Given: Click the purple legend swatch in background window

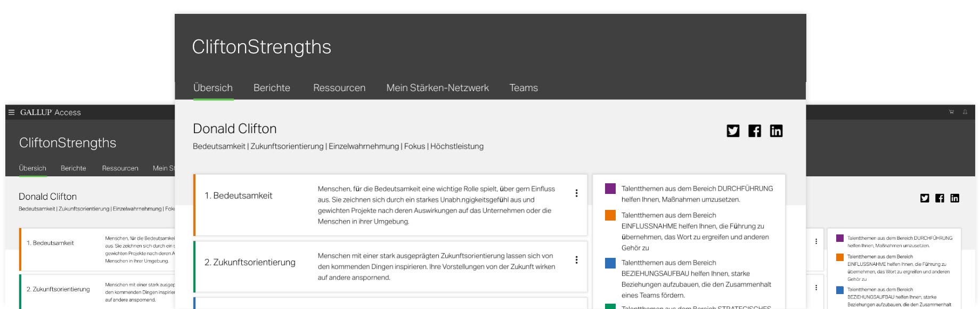Looking at the screenshot, I should 840,238.
